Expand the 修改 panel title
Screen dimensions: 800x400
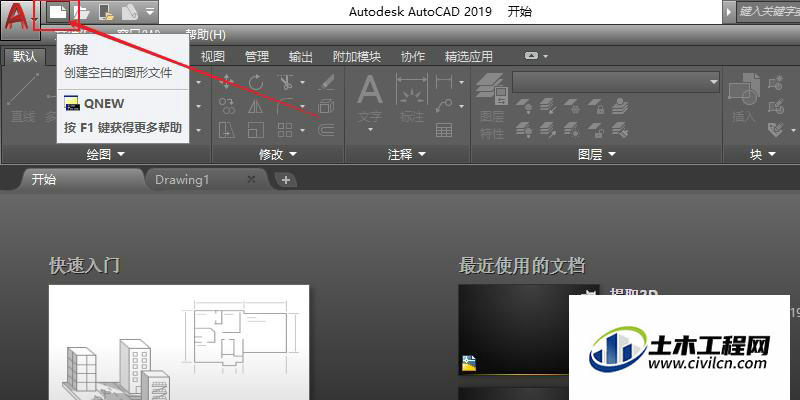click(278, 154)
